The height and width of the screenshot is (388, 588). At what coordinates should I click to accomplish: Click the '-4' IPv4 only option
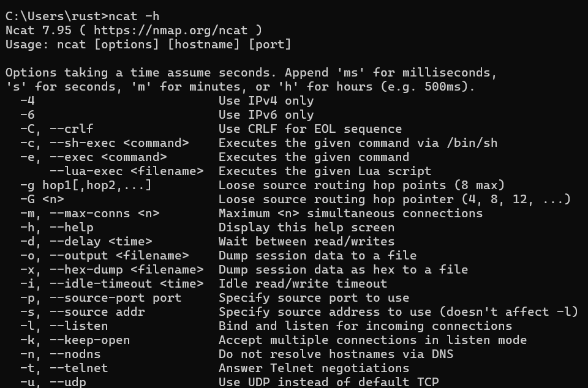27,100
